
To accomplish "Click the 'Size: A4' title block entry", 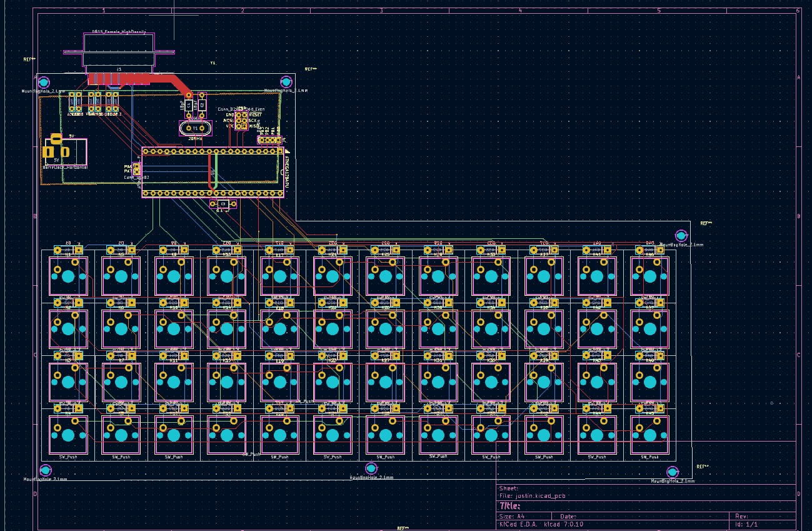I will [x=512, y=517].
